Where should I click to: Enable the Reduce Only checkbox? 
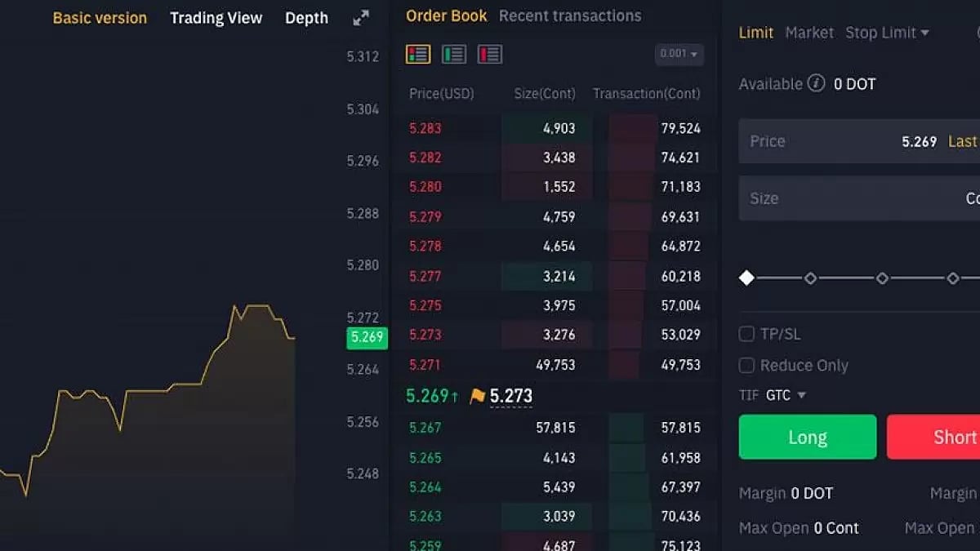746,365
